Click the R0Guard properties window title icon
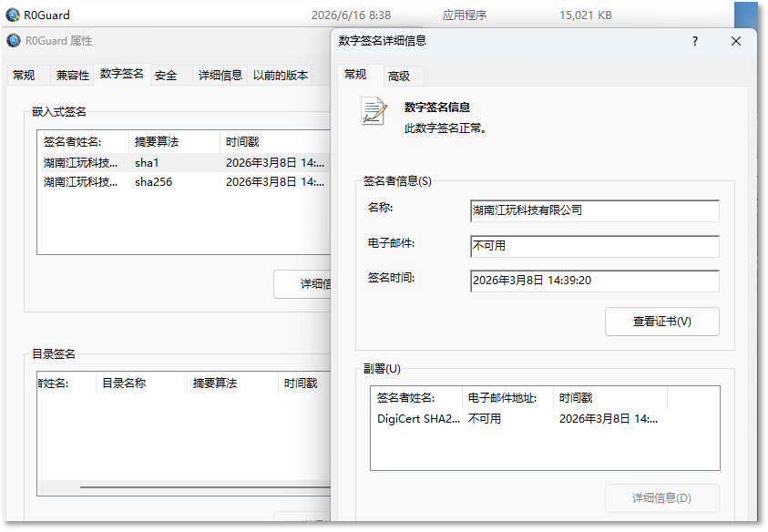The image size is (768, 532). coord(14,40)
